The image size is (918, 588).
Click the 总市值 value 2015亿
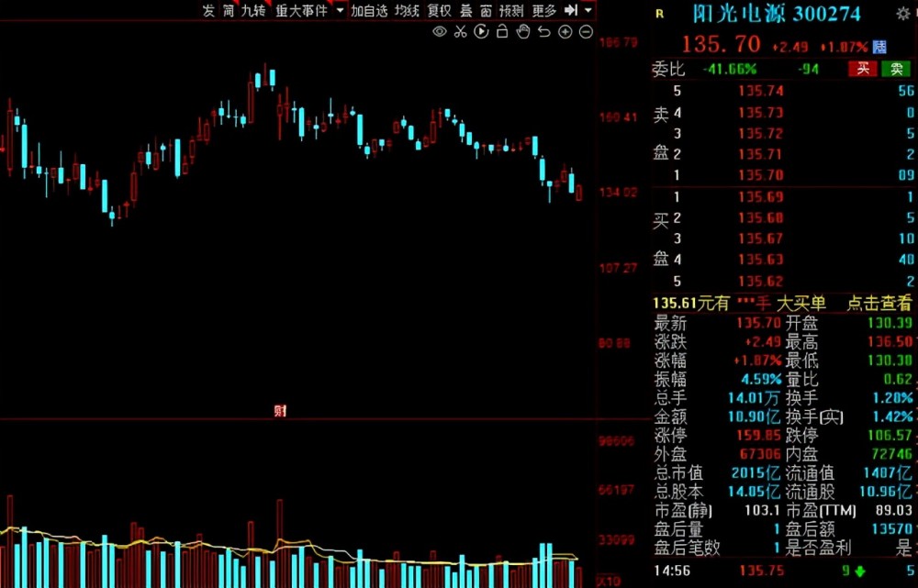coord(756,472)
